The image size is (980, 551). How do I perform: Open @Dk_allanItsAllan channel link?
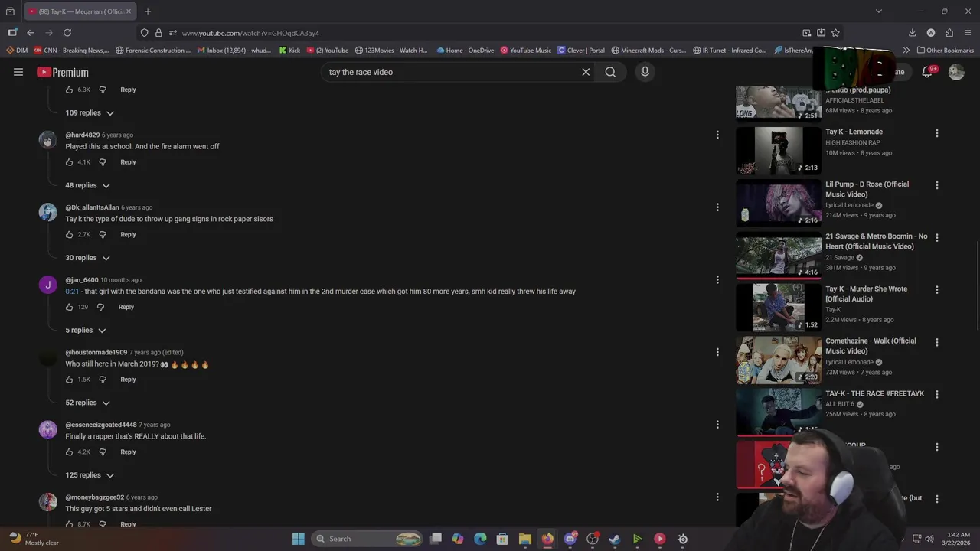(x=92, y=207)
